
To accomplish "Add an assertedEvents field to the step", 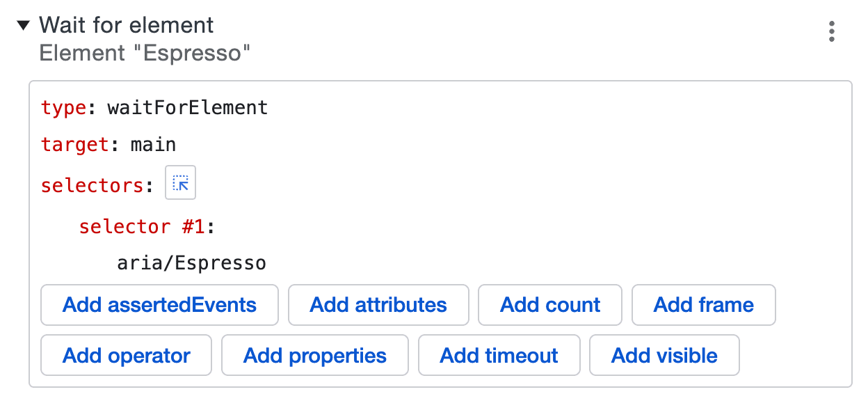I will 159,305.
